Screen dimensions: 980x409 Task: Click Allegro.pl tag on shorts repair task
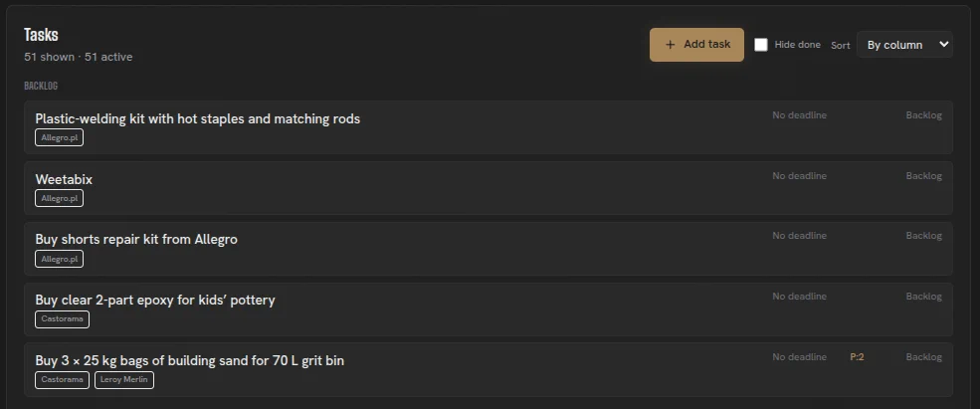60,259
